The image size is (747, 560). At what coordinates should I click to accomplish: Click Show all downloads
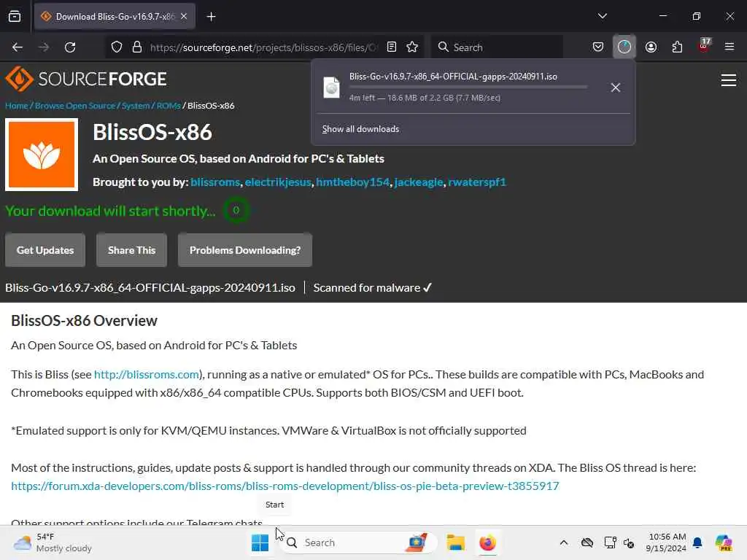pyautogui.click(x=360, y=129)
